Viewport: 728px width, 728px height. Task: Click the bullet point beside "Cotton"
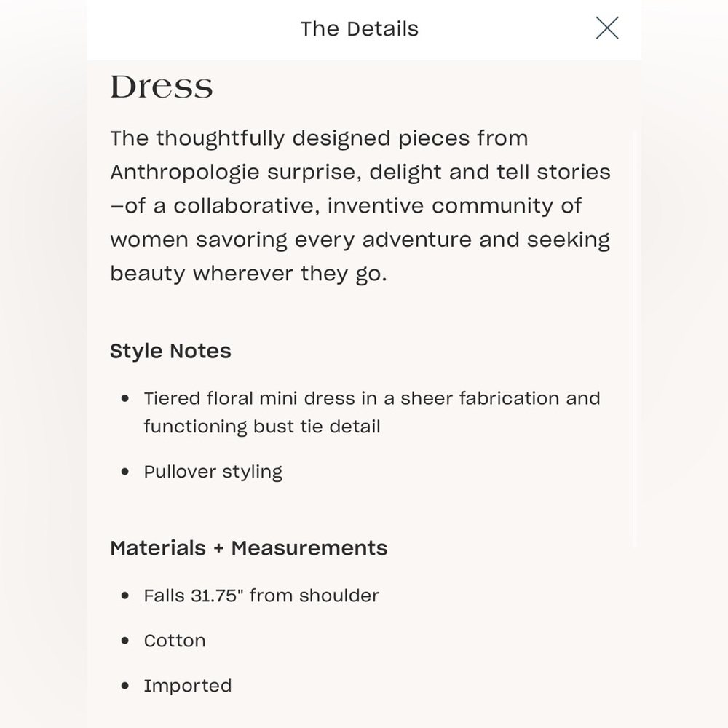[126, 641]
